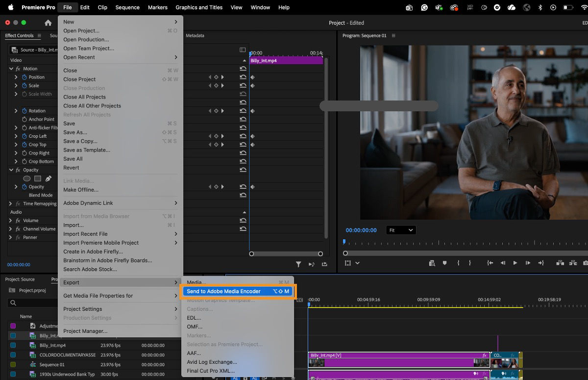Screen dimensions: 588x380
Task: Toggle the fx bypass for the Opacity effect
Action: 18,170
